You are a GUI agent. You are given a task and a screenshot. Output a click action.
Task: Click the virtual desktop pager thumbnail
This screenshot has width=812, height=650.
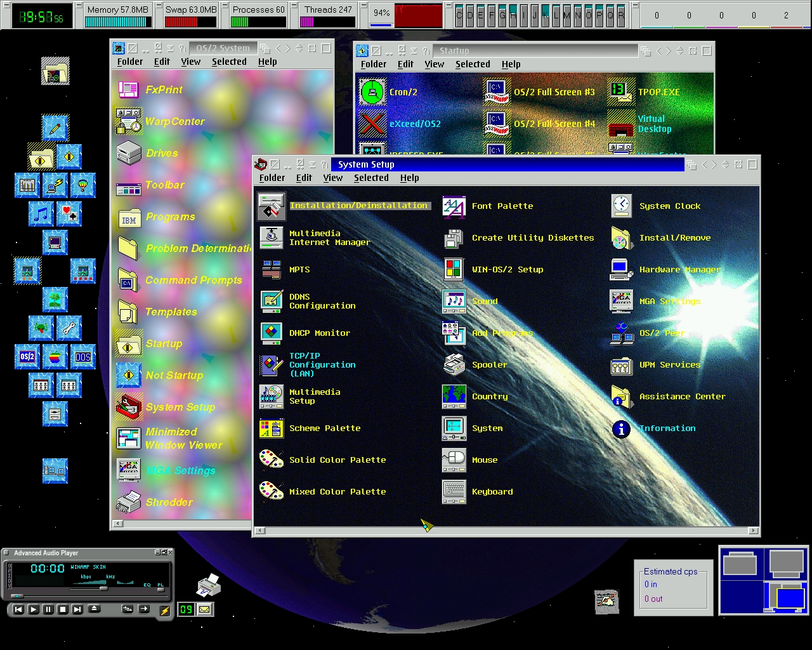[x=764, y=580]
